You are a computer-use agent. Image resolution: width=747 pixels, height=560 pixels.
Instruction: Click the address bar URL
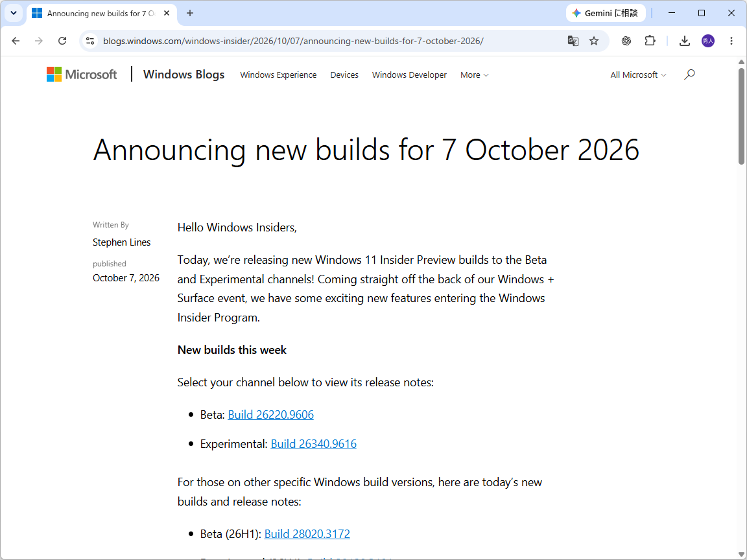point(293,41)
